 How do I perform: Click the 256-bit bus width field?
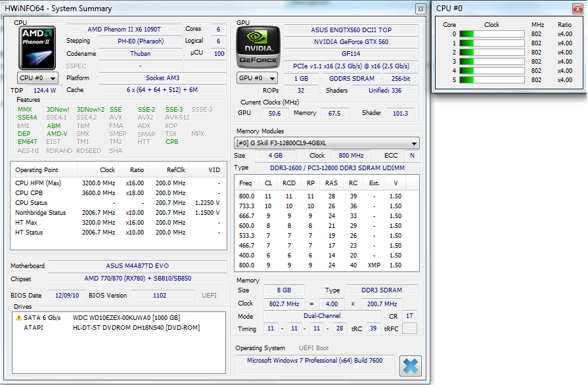point(401,79)
